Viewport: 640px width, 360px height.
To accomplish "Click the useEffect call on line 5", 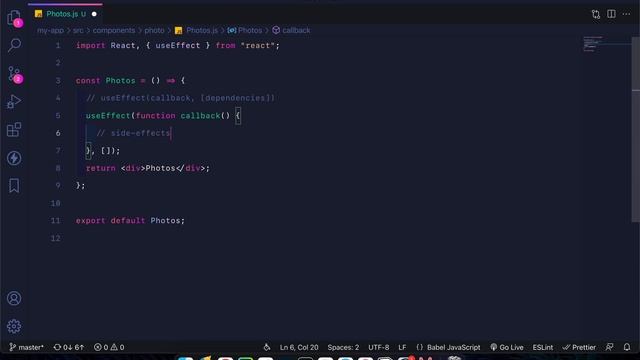I will coord(108,116).
